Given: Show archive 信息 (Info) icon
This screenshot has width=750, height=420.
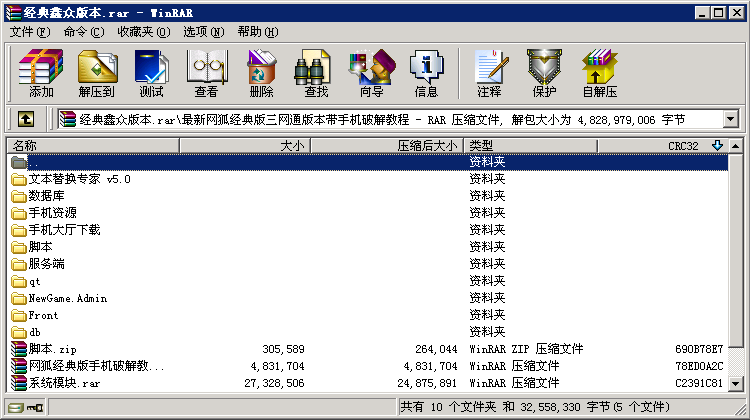Looking at the screenshot, I should [426, 73].
